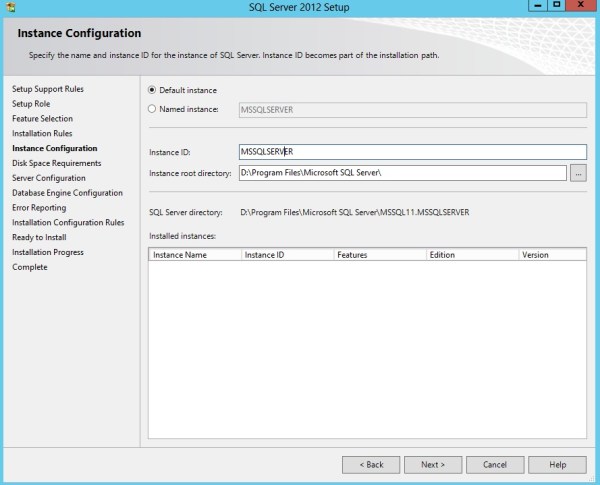Select the Default instance radio button
600x485 pixels.
153,90
